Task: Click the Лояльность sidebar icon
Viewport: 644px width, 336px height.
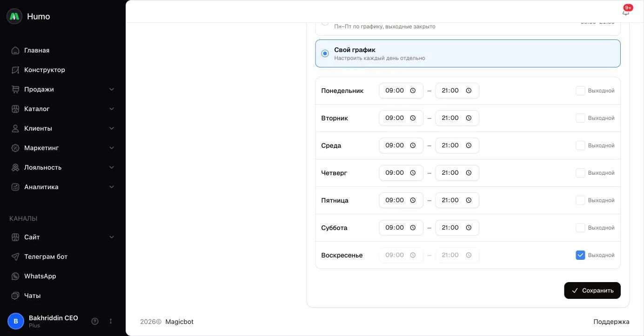Action: click(15, 167)
